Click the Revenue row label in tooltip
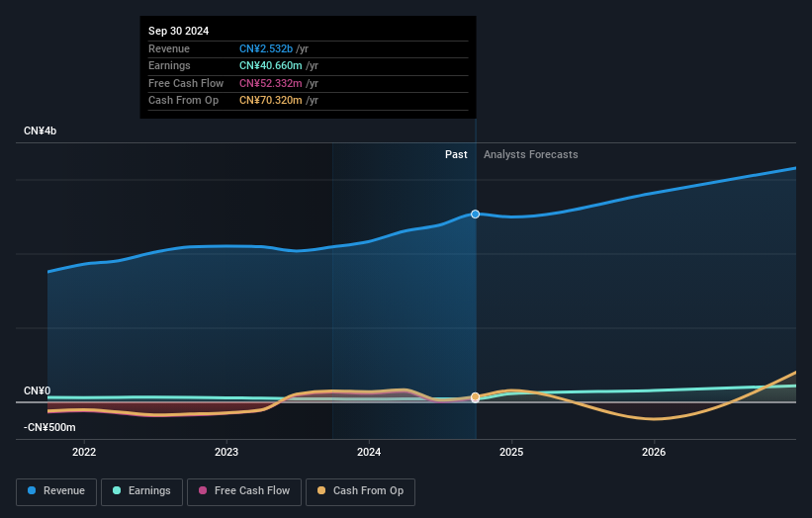Viewport: 812px width, 518px height. coord(169,48)
